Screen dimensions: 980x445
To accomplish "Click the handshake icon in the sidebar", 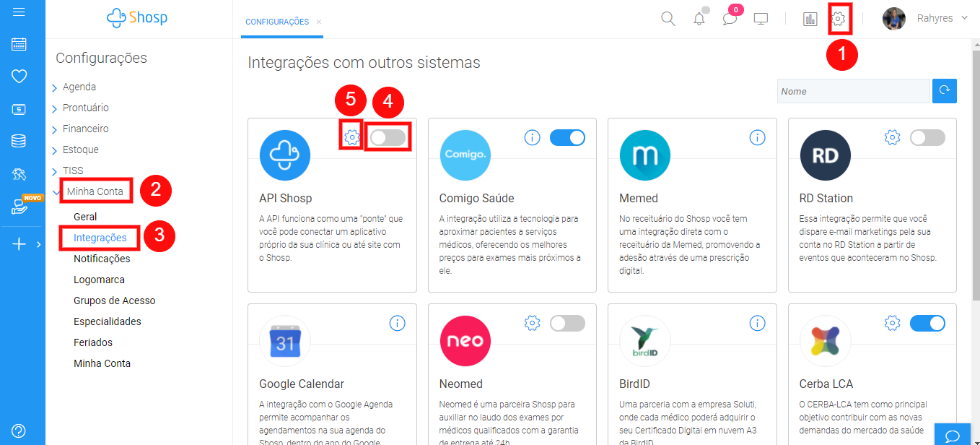I will coord(19,173).
